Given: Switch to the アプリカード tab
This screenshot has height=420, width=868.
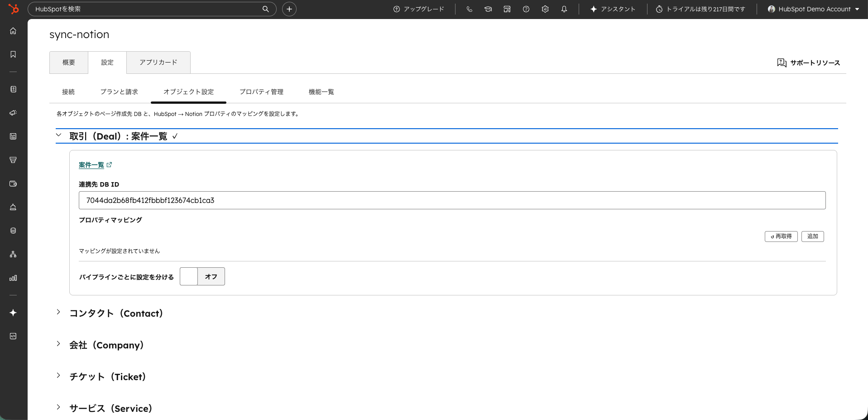Looking at the screenshot, I should 158,63.
